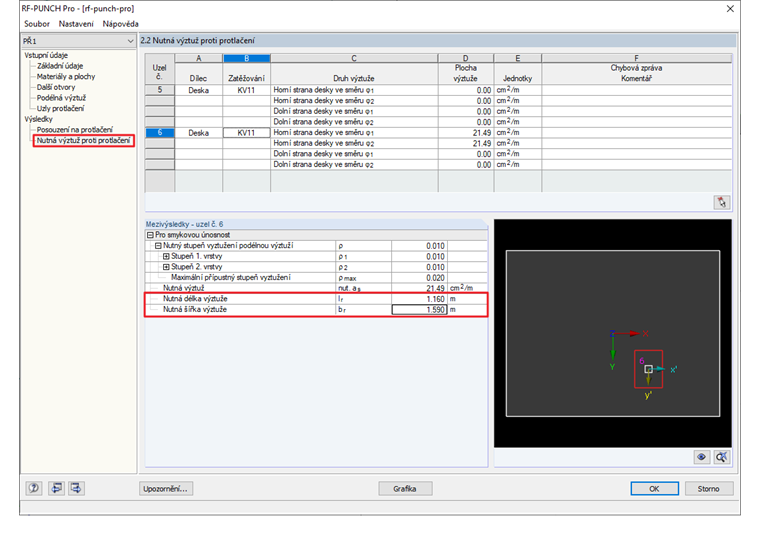Click the Upozornění... button
This screenshot has width=760, height=542.
(x=166, y=489)
